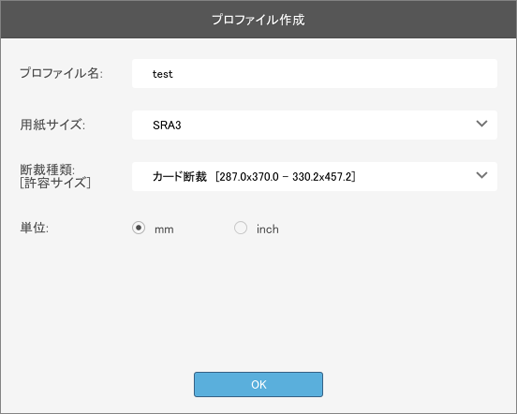Select the inch unit radio button
The height and width of the screenshot is (414, 517).
pos(240,228)
